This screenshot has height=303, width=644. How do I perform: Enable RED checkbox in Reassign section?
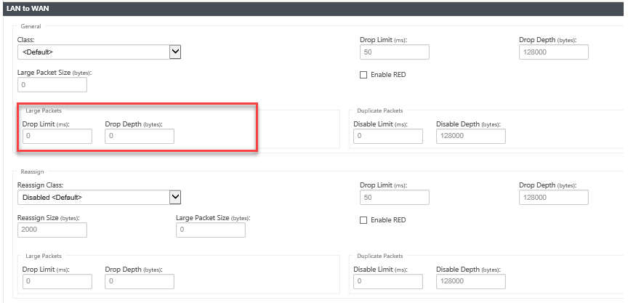coord(363,220)
